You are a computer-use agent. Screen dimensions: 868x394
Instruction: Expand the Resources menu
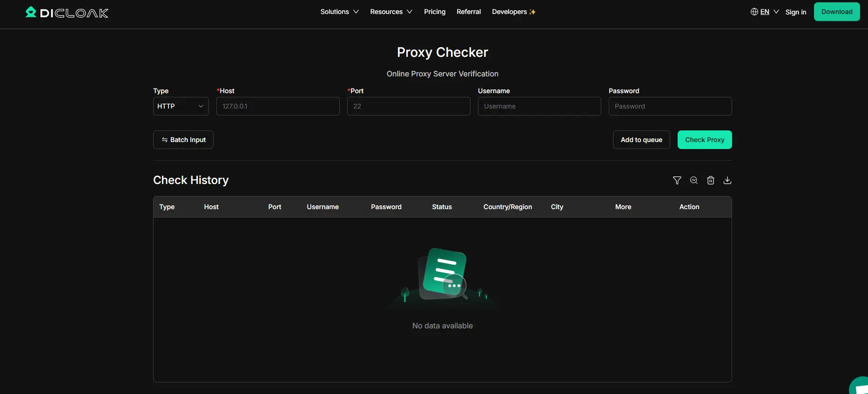coord(391,12)
